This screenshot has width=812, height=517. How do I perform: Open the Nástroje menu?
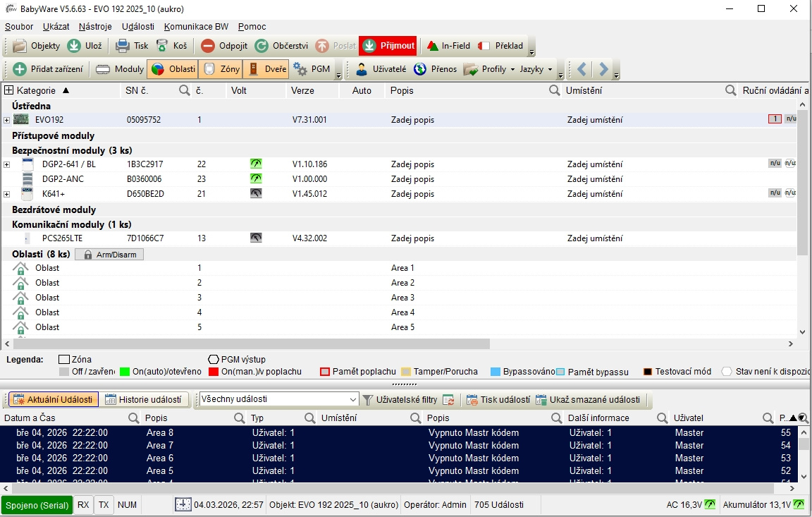click(95, 26)
